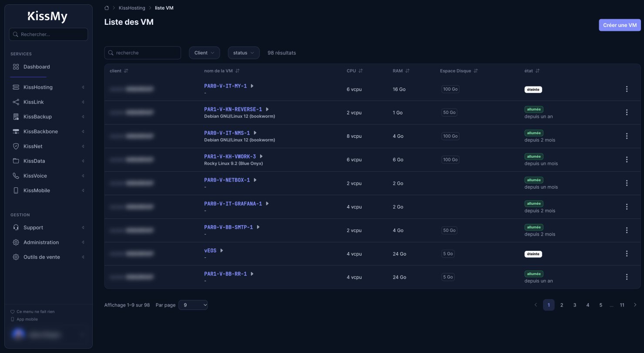This screenshot has width=644, height=353.
Task: Expand details of PAR0-V-NETBOX-1
Action: (255, 180)
